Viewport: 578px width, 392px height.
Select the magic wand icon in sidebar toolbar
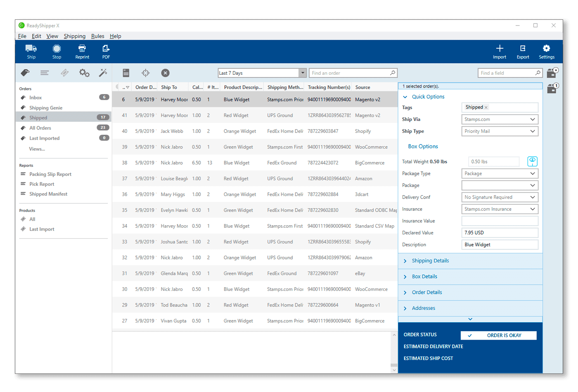point(103,73)
